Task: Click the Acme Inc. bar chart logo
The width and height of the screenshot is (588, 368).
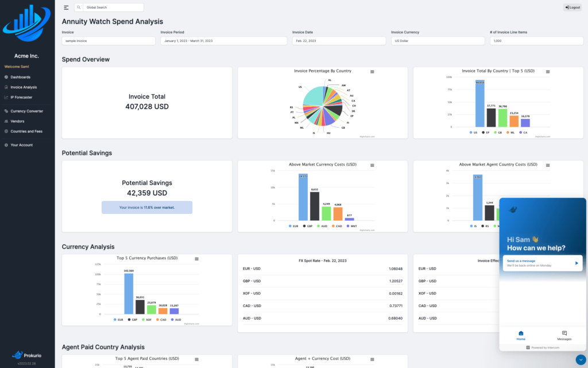Action: click(26, 23)
